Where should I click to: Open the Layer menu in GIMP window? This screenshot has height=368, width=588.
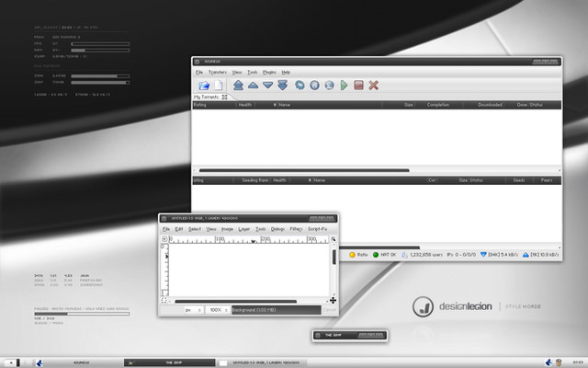(x=244, y=229)
